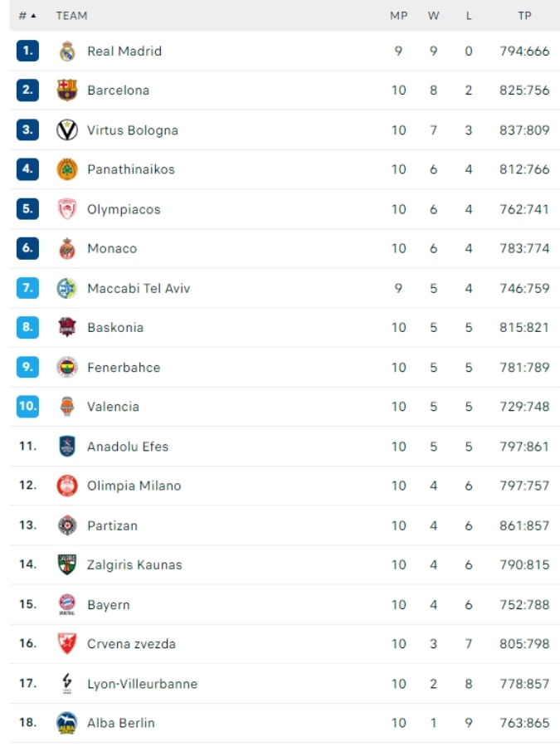Sort standings by TP column header
The width and height of the screenshot is (560, 747).
pos(524,16)
